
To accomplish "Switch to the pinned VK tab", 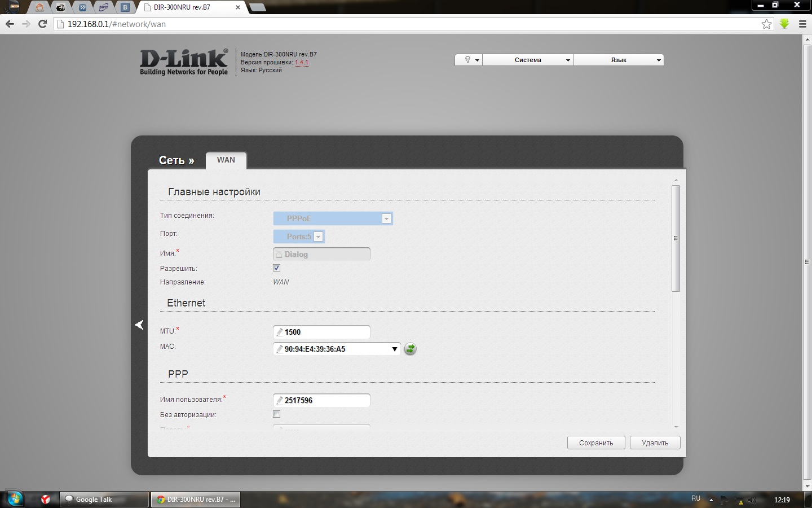I will pos(125,7).
